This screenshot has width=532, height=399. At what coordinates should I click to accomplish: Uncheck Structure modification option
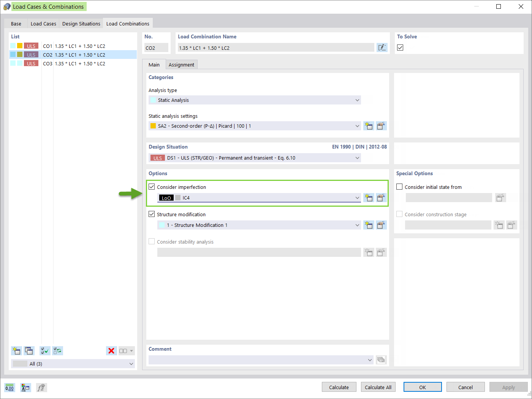[x=152, y=214]
